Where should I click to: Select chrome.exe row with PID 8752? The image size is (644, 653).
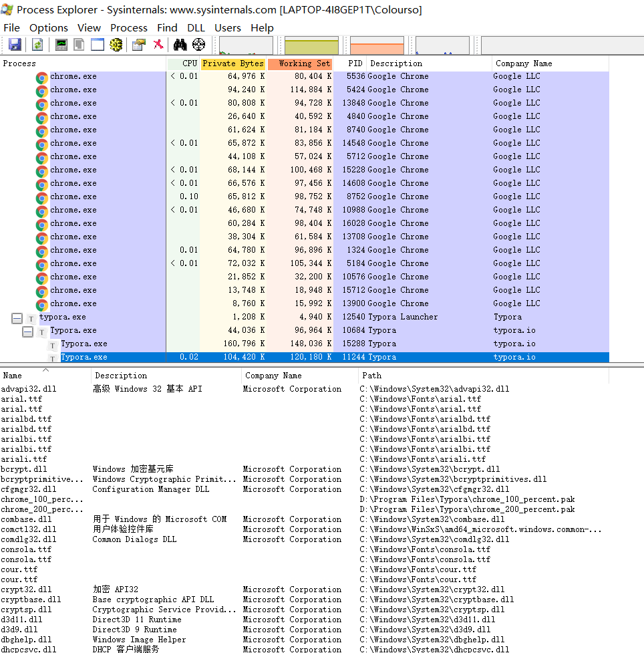click(305, 197)
